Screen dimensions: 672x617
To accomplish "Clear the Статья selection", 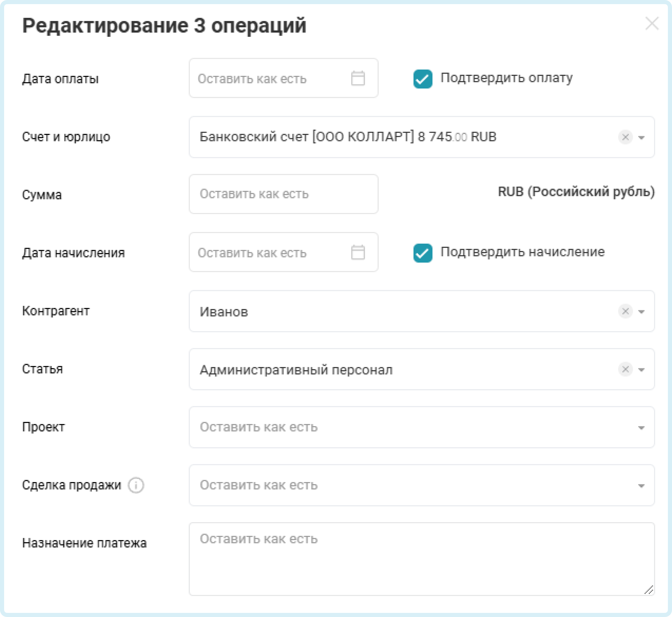I will tap(625, 370).
